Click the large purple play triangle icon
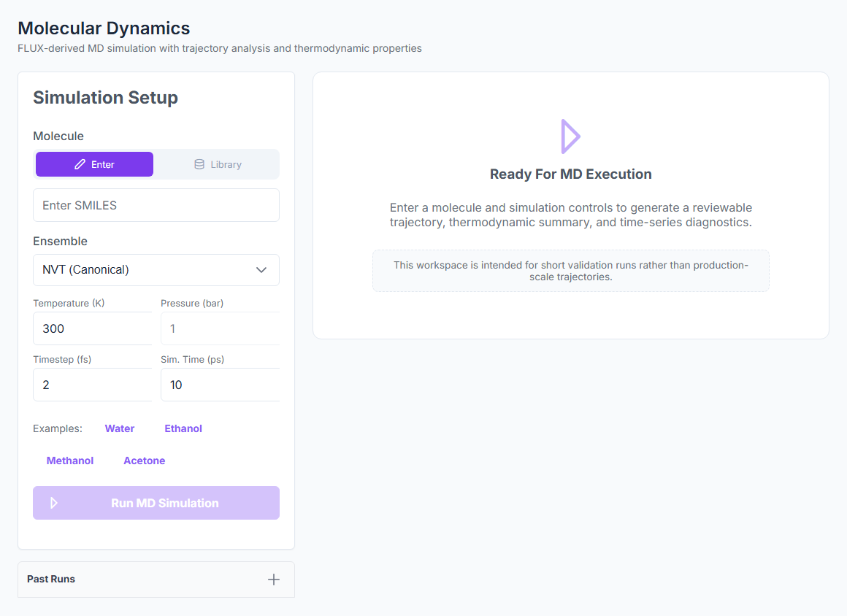Viewport: 847px width, 616px height. (x=570, y=136)
